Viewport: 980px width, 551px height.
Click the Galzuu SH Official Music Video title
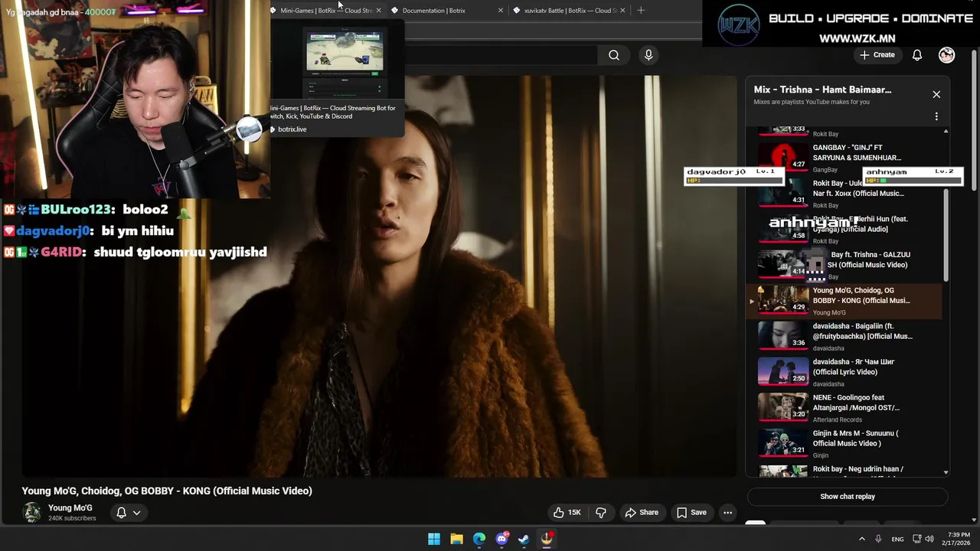(867, 259)
